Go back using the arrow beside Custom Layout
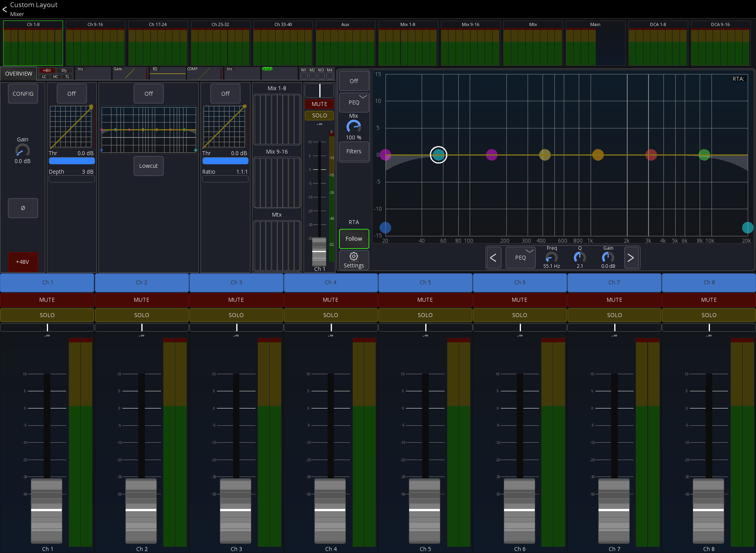 coord(5,9)
